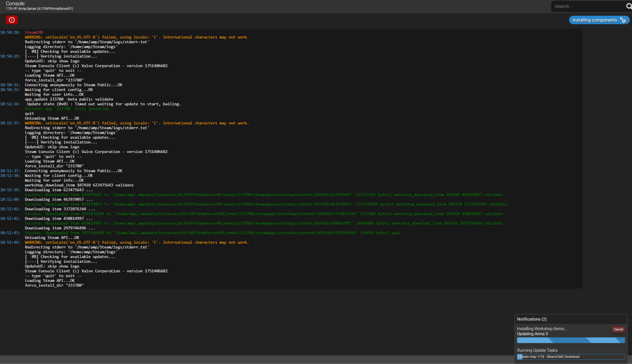632x364 pixels.
Task: Click the red emergency stop server icon
Action: [x=12, y=20]
